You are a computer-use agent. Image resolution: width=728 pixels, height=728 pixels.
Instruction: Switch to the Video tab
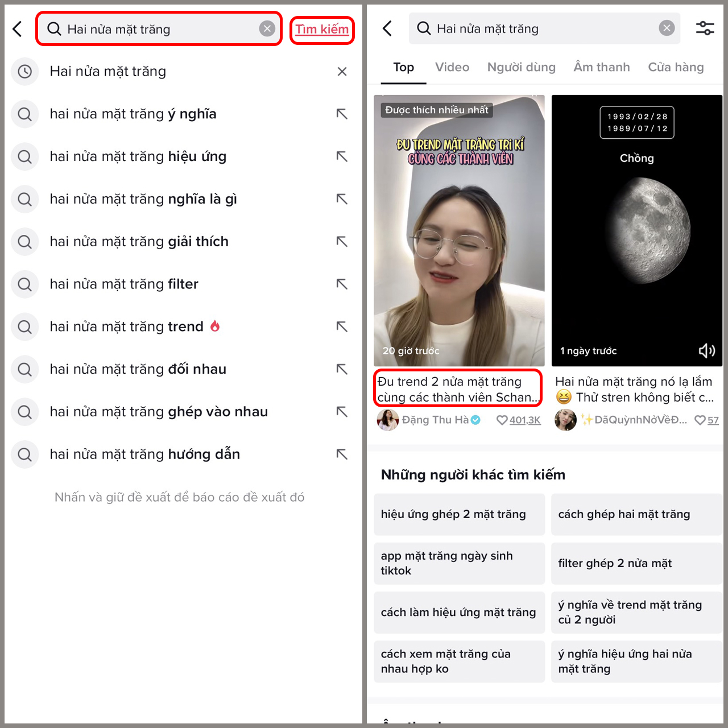[452, 67]
